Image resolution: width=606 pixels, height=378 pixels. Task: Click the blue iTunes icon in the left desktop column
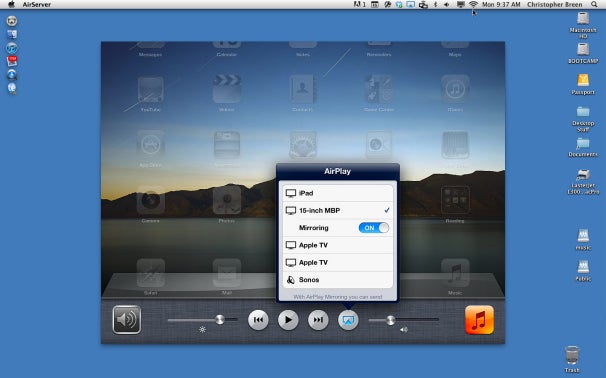coord(12,48)
